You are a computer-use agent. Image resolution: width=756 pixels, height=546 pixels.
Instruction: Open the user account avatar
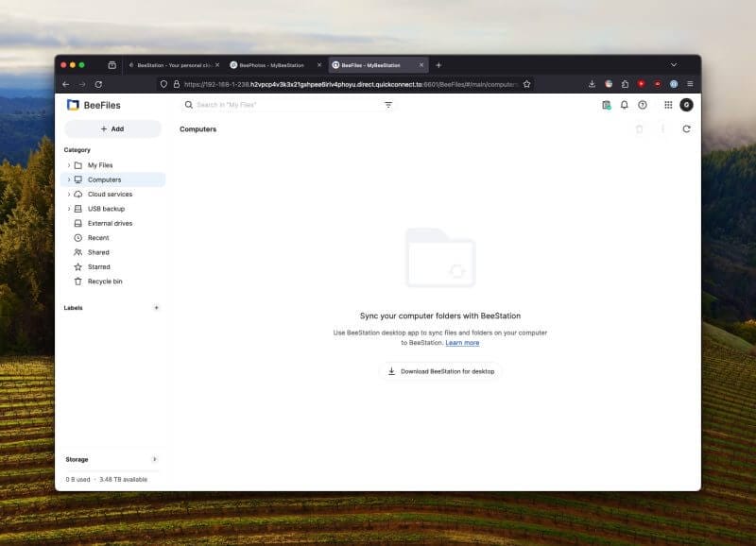pos(687,105)
